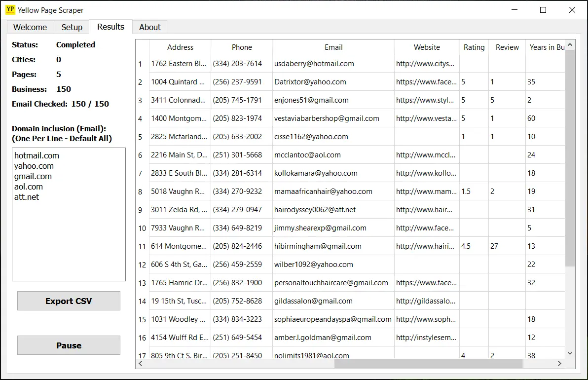Click the address cell 606 S 4th St, Ga...
The image size is (588, 380).
coord(180,265)
